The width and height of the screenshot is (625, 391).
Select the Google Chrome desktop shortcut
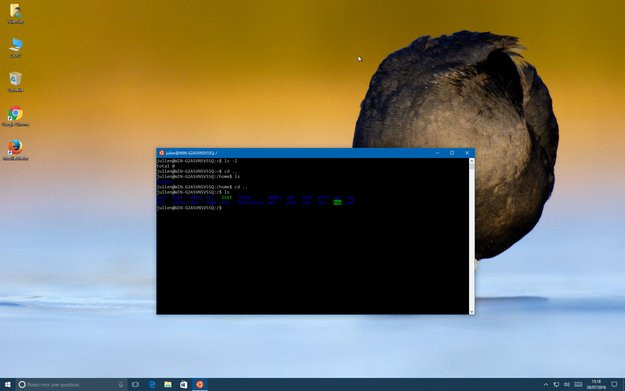tap(16, 116)
